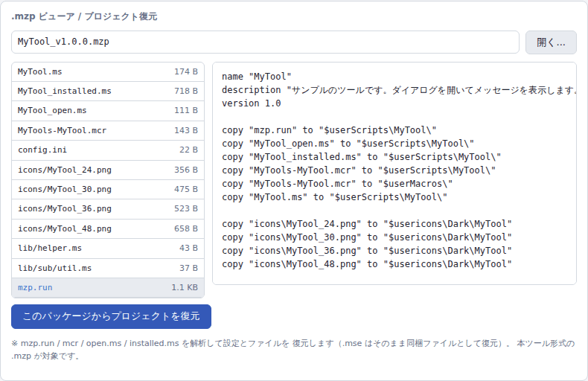Click the 718 B size value

[x=185, y=91]
